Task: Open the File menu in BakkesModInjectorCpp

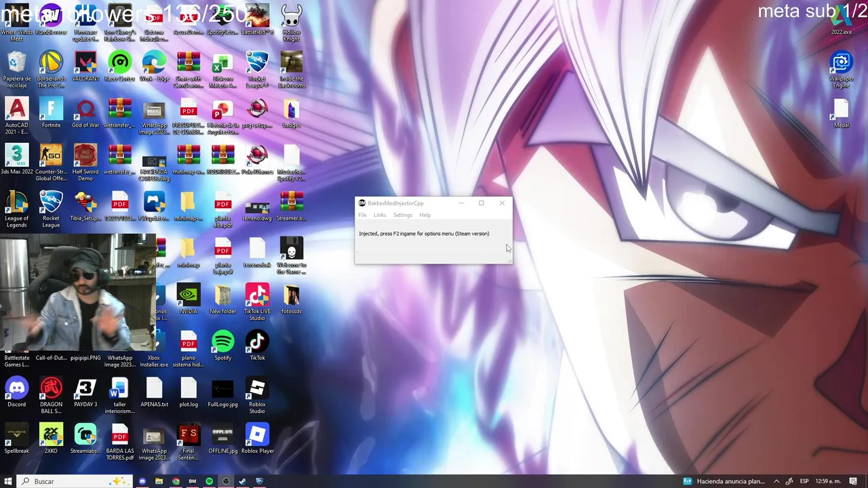Action: [363, 215]
